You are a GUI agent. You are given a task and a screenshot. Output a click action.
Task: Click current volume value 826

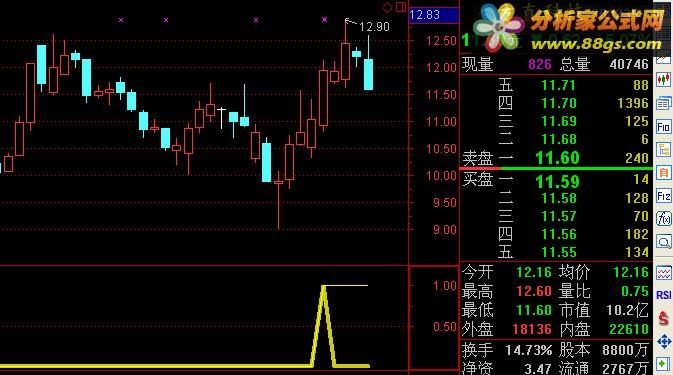tap(540, 65)
